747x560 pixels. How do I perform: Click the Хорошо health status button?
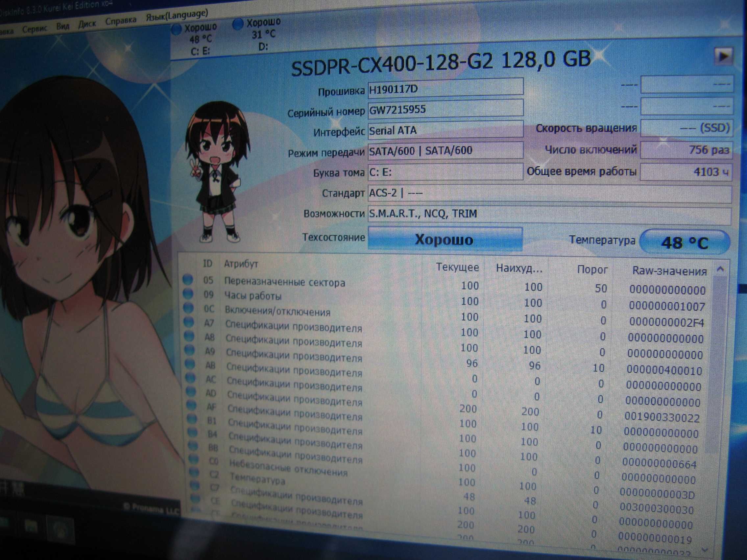[x=445, y=239]
